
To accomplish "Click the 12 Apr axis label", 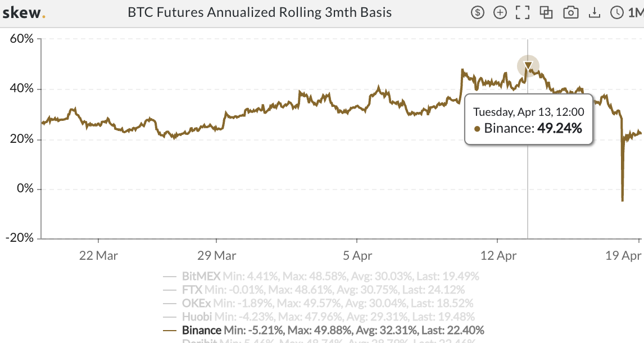I will click(498, 255).
